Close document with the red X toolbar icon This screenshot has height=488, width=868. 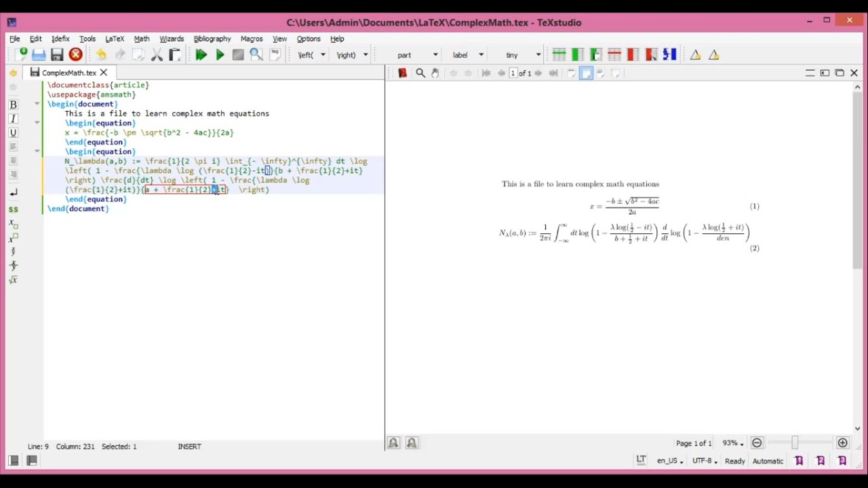[75, 55]
